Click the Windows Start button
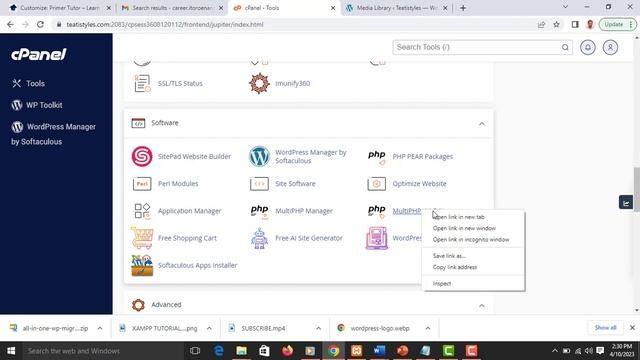640x360 pixels. pos(11,351)
